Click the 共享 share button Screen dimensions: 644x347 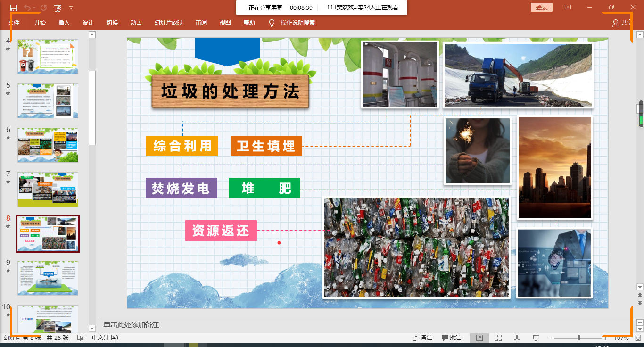tap(621, 23)
